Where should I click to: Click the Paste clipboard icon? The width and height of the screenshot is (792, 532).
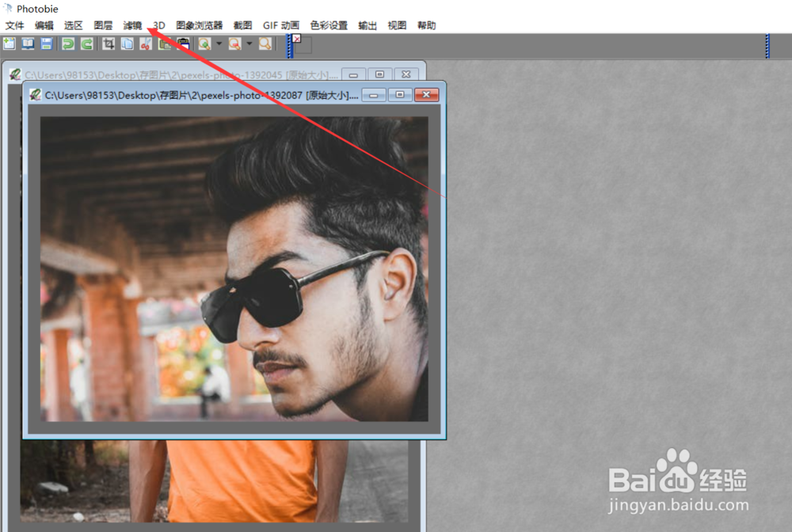point(184,44)
